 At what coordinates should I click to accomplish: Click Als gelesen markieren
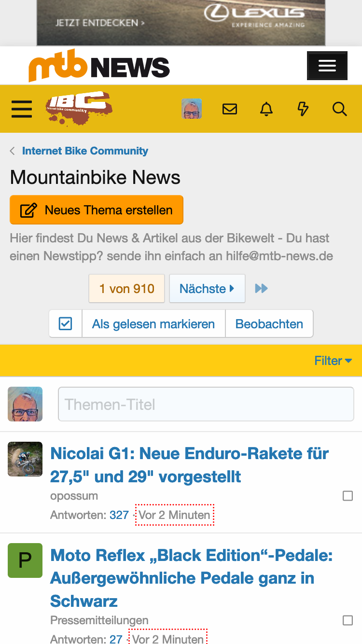tap(153, 323)
